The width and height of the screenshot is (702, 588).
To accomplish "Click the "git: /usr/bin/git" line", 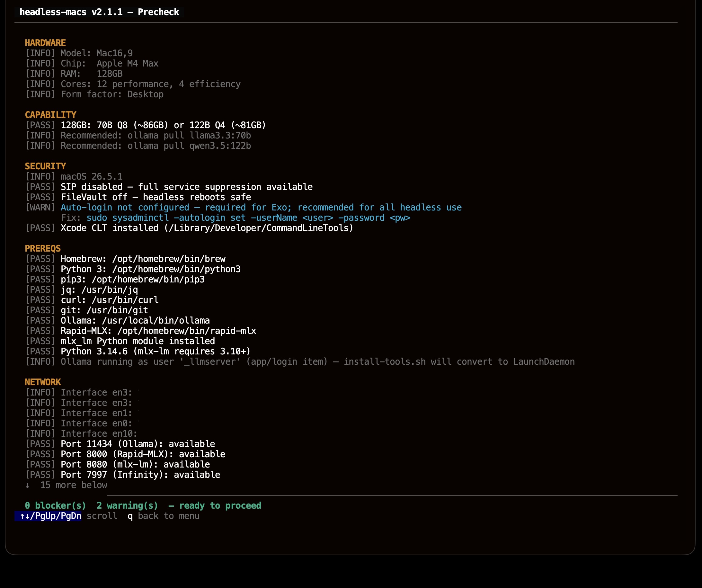I will [87, 310].
